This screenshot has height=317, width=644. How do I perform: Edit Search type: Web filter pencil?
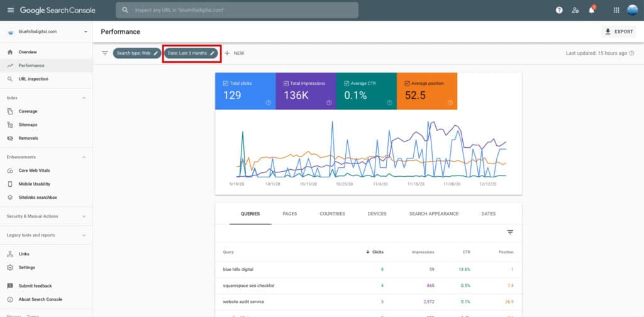tap(156, 53)
